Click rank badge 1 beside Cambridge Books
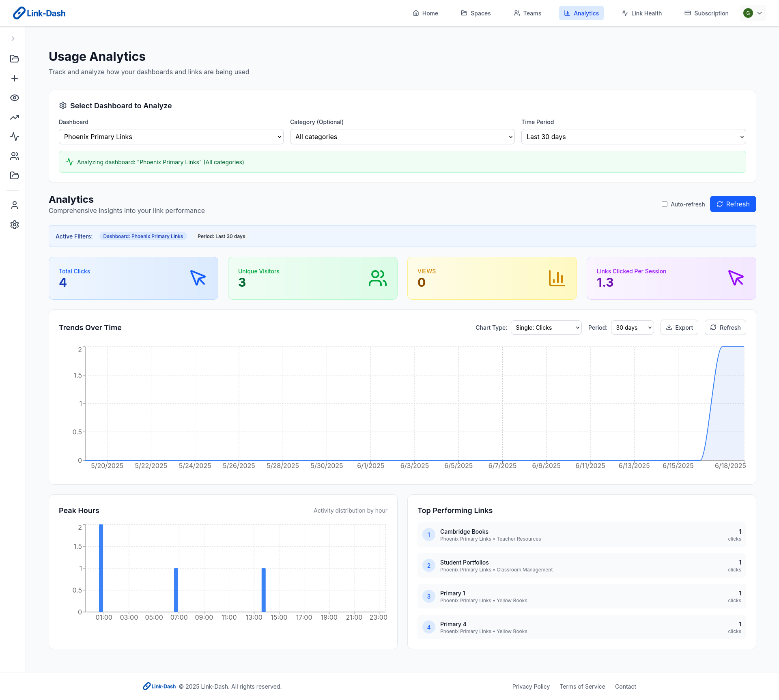The width and height of the screenshot is (779, 700). tap(429, 535)
